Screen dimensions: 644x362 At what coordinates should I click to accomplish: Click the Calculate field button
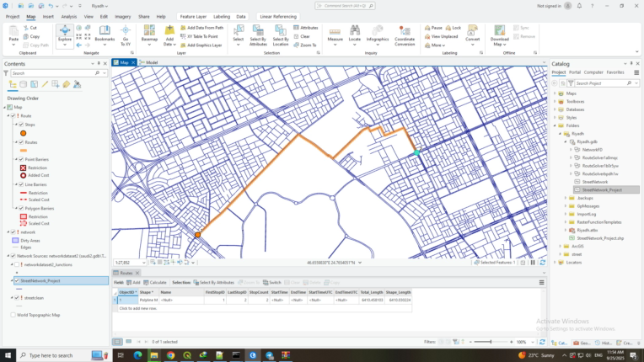155,283
